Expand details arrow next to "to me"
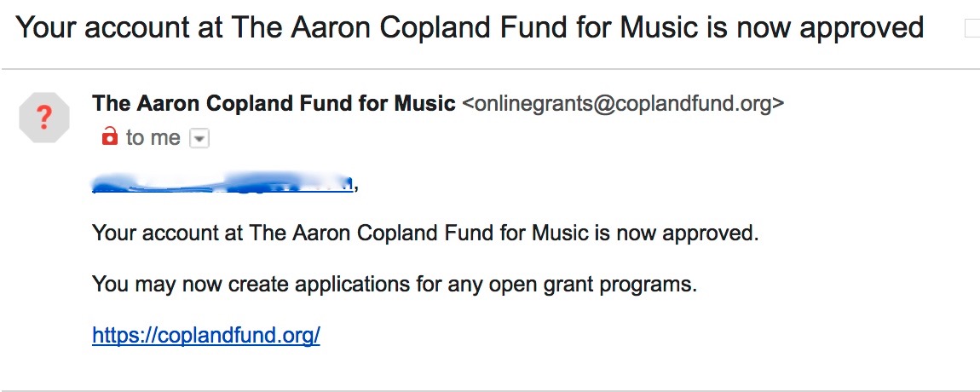The image size is (980, 392). click(199, 137)
